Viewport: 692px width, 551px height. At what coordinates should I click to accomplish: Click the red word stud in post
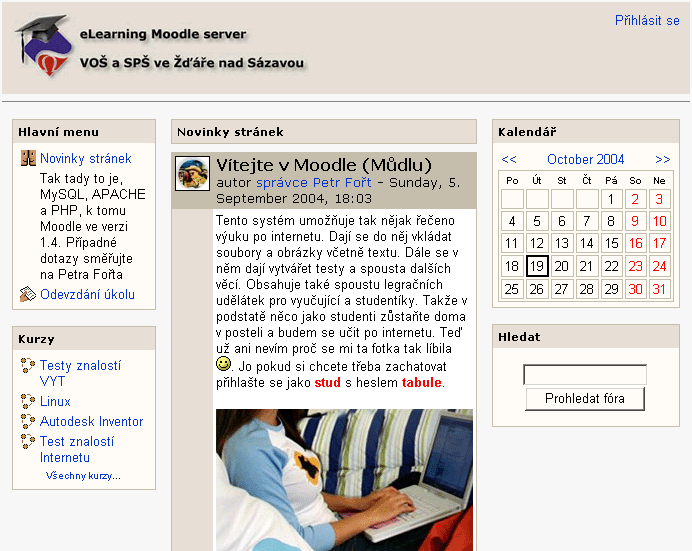[x=327, y=382]
